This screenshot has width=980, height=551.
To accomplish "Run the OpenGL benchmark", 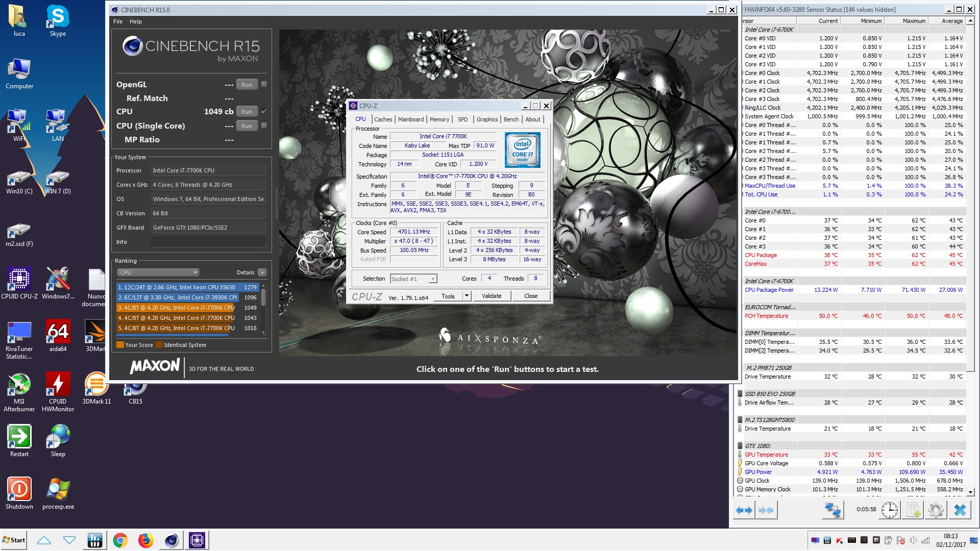I will 247,85.
